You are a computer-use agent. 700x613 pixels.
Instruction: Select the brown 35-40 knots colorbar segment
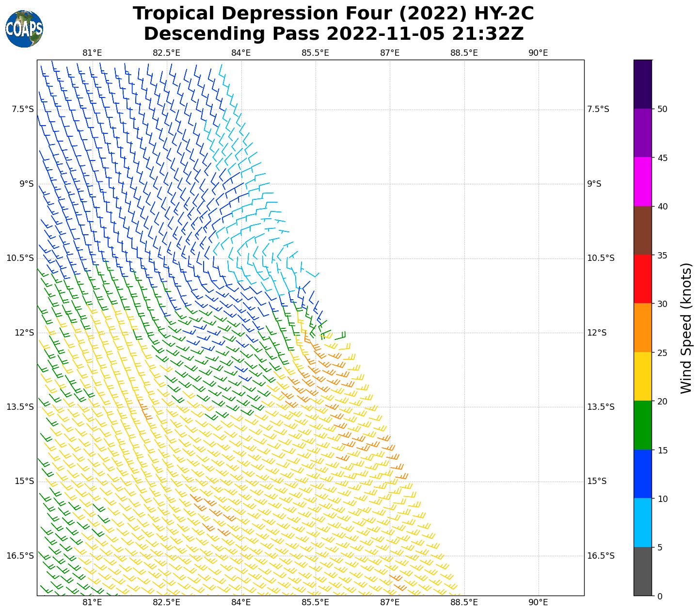(x=643, y=230)
